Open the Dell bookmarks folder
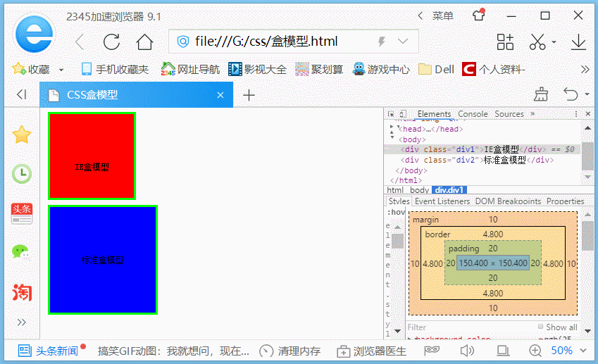The width and height of the screenshot is (598, 364). pos(436,69)
